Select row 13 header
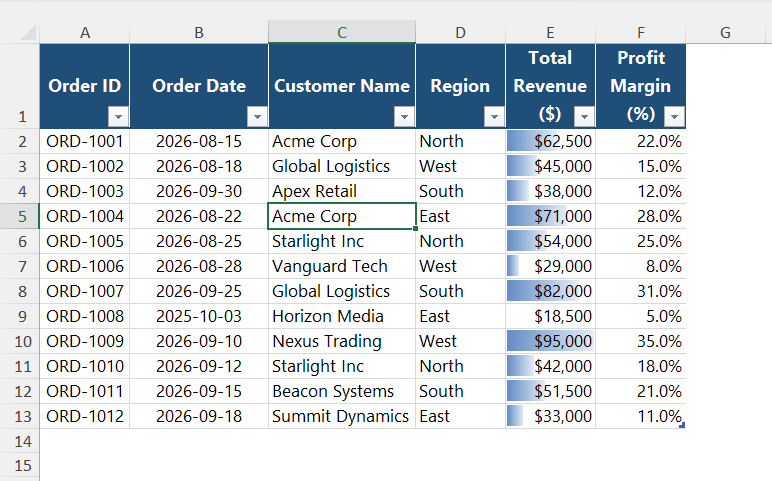Image resolution: width=772 pixels, height=481 pixels. [x=20, y=416]
